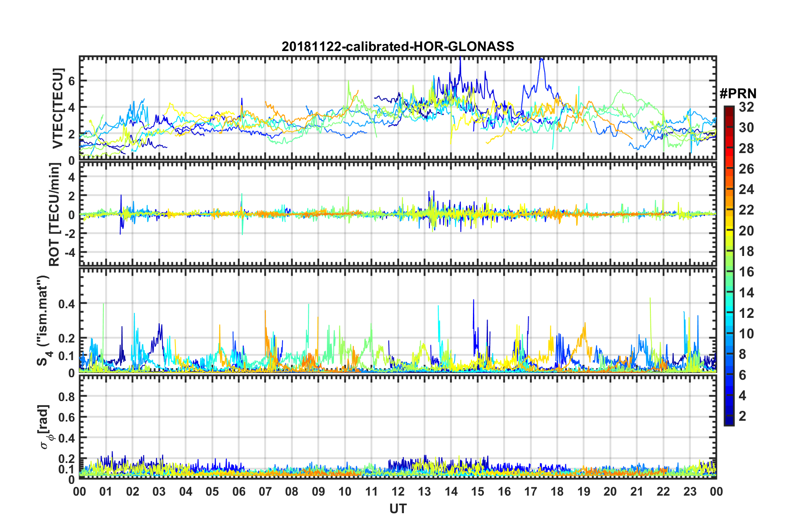The width and height of the screenshot is (796, 532).
Task: Click the "17" hour tick label
Action: tap(531, 491)
